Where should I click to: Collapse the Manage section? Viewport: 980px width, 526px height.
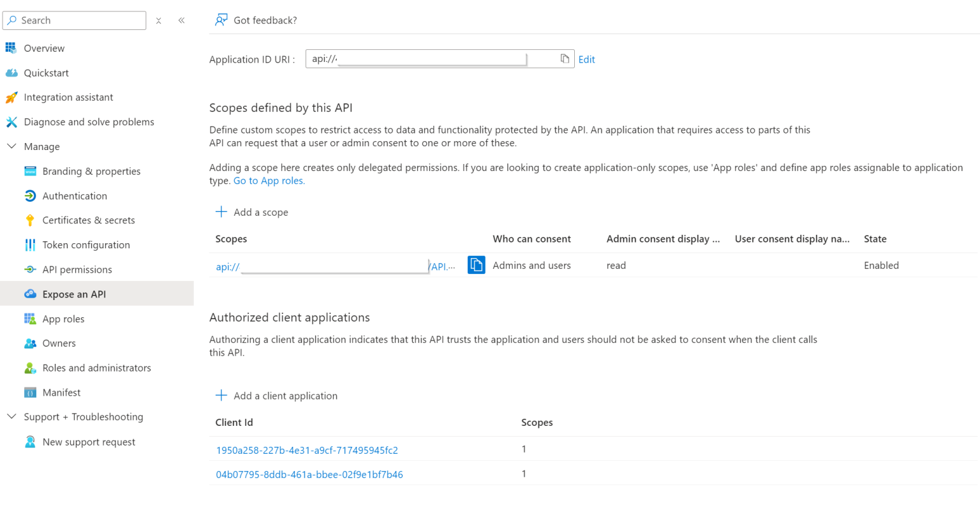point(11,146)
